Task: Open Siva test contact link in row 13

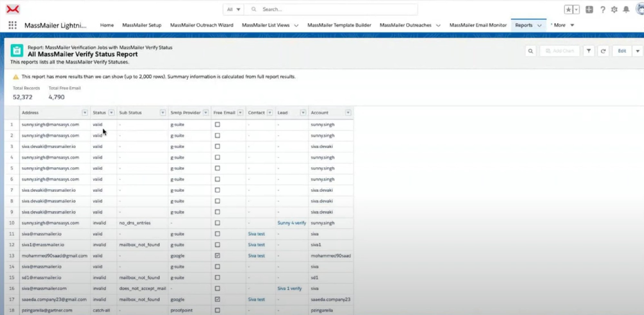Action: tap(256, 256)
